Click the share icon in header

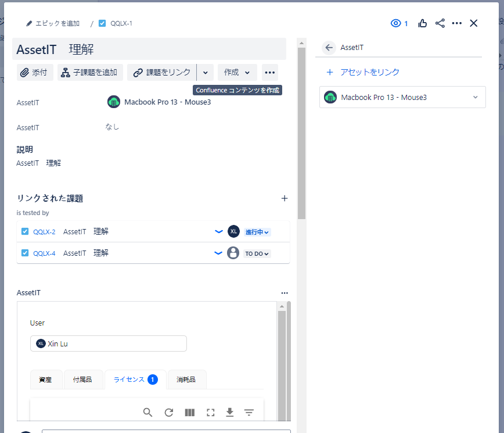(x=440, y=23)
